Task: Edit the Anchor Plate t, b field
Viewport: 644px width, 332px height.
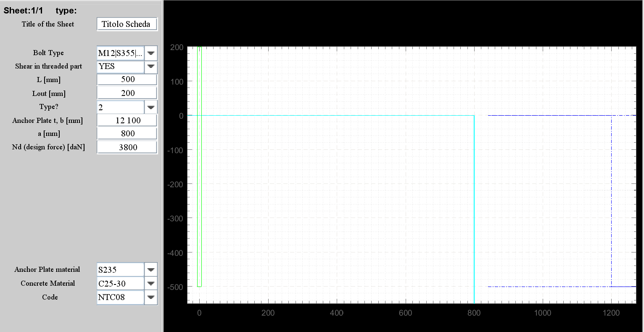Action: [127, 120]
